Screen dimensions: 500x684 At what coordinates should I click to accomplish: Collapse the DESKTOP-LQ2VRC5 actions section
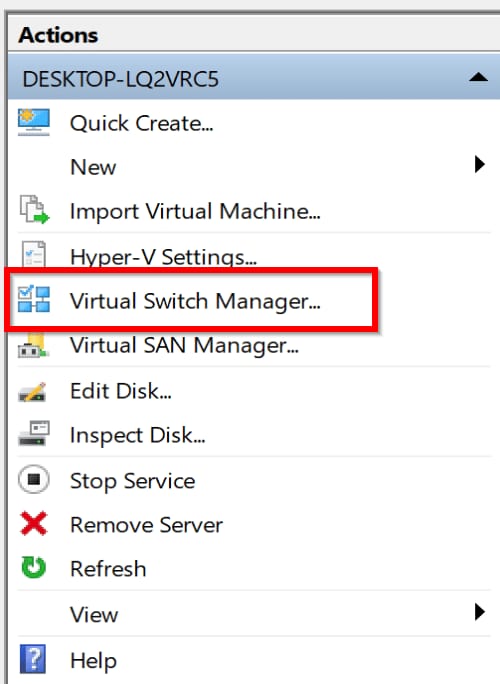tap(478, 78)
